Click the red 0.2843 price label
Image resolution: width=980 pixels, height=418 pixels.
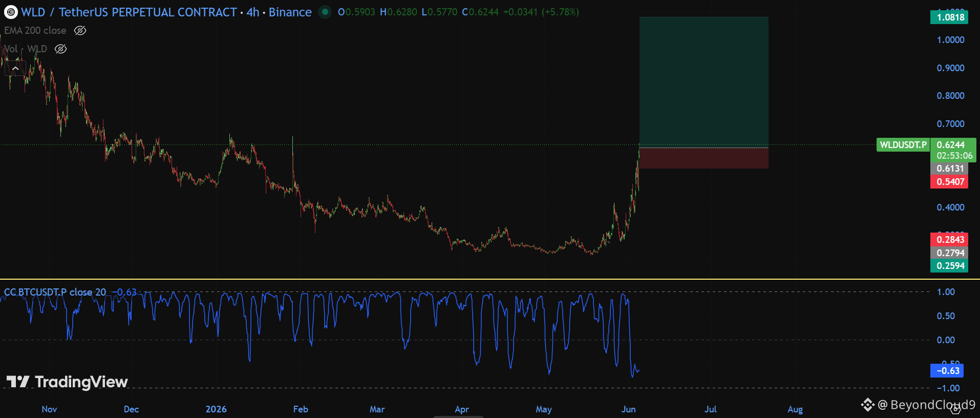tap(949, 240)
